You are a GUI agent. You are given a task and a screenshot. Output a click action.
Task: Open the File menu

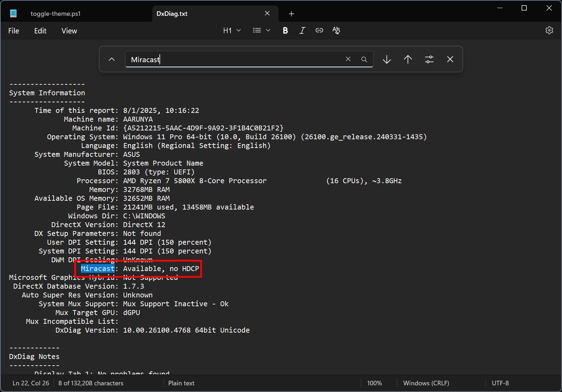tap(14, 31)
